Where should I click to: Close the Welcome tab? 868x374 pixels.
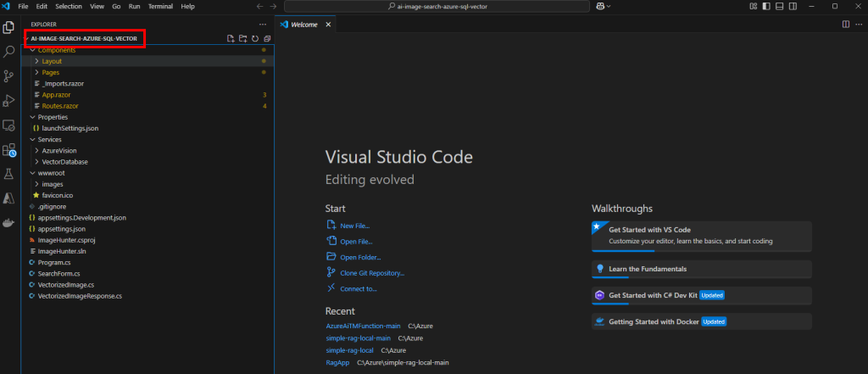point(328,25)
